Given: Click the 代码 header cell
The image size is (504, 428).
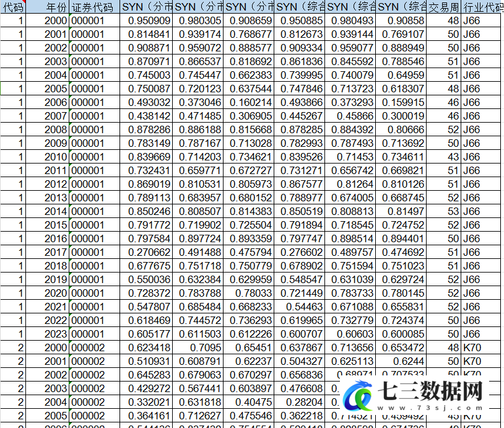Looking at the screenshot, I should [13, 7].
